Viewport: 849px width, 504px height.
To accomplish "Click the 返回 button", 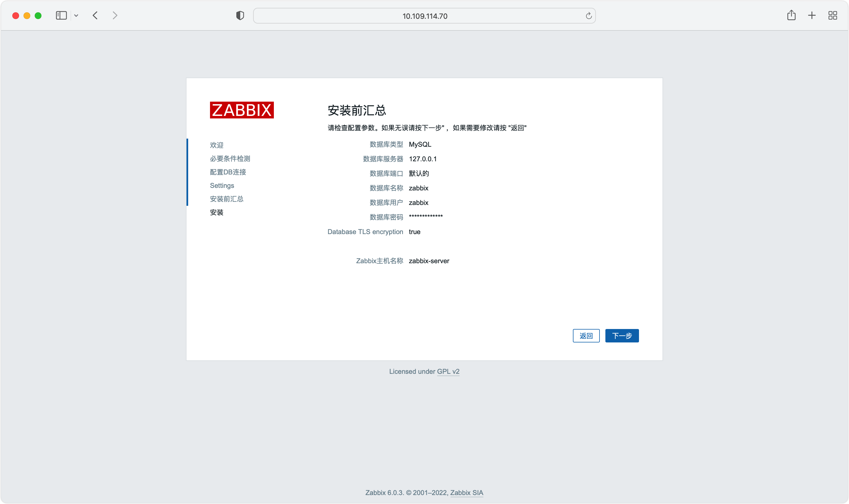I will point(586,335).
